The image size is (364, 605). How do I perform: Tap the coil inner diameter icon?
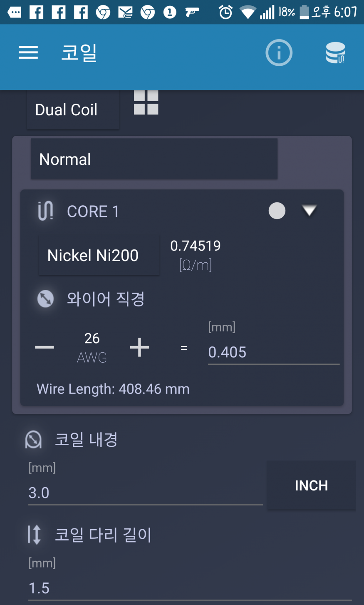point(33,440)
